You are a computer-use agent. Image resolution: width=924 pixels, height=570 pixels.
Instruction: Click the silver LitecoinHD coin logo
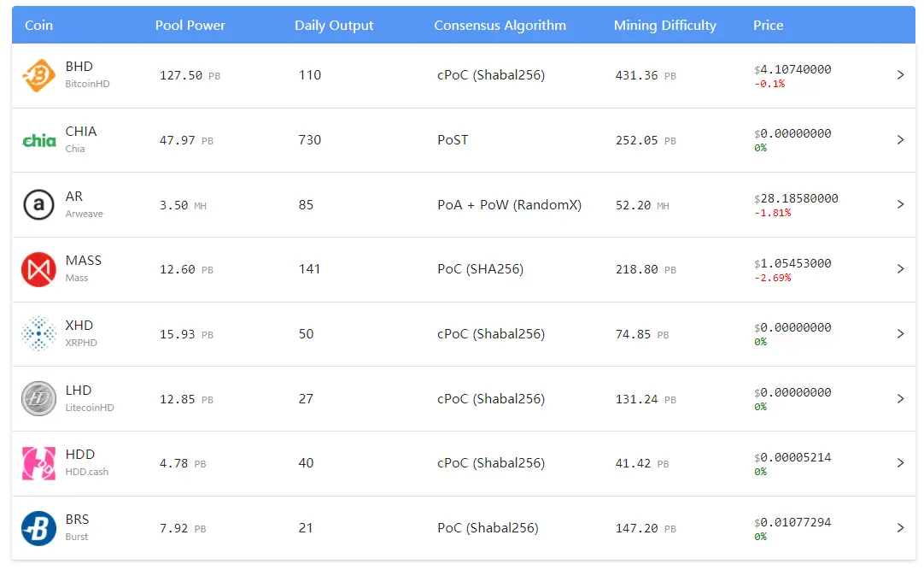39,398
